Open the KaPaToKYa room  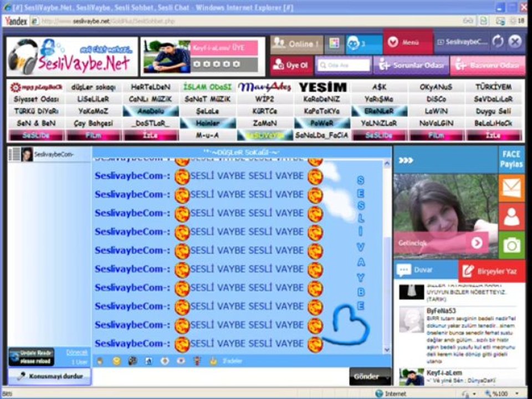pos(322,111)
